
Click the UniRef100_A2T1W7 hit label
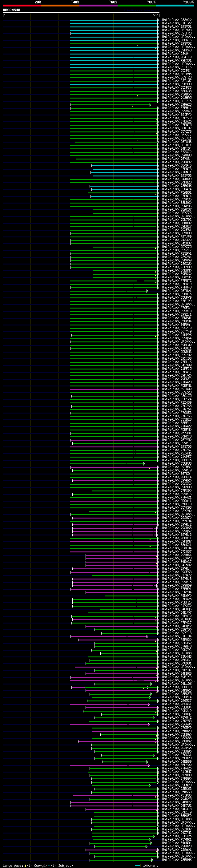pyautogui.click(x=177, y=81)
